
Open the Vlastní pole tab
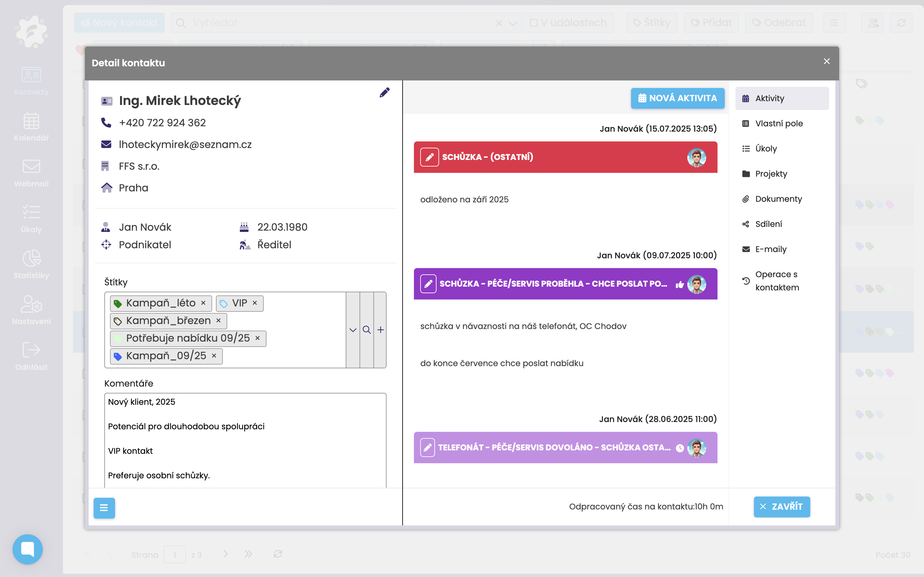click(x=778, y=123)
